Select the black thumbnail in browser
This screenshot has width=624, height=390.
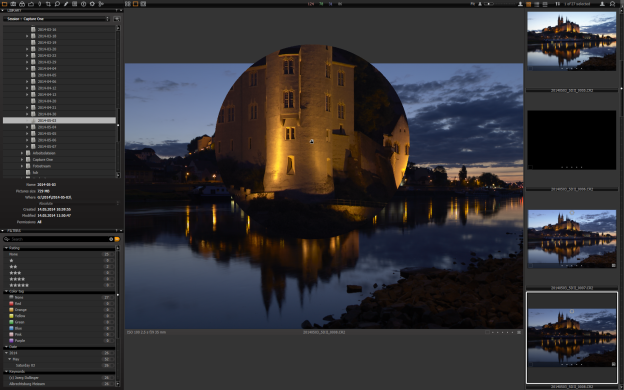point(571,140)
